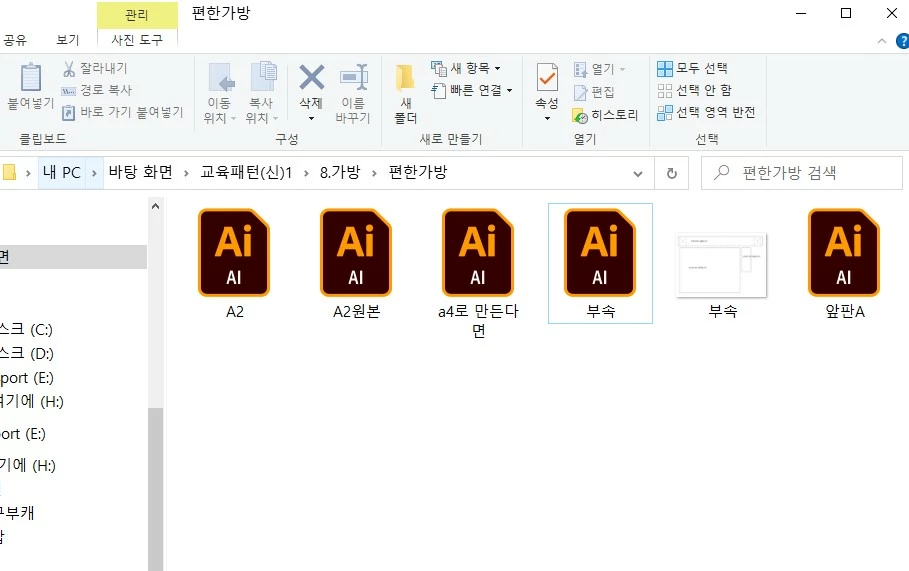Open the Copy to (복사 위치) menu
The width and height of the screenshot is (909, 571).
(262, 93)
